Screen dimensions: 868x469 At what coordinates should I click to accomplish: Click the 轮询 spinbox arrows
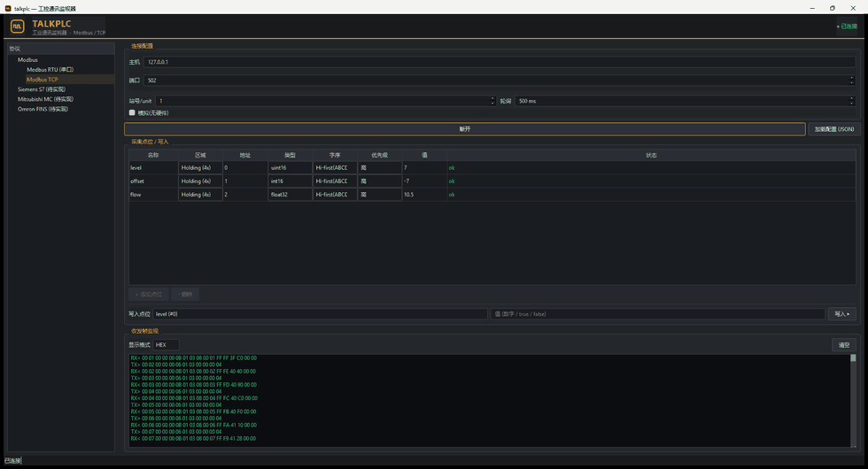tap(852, 101)
